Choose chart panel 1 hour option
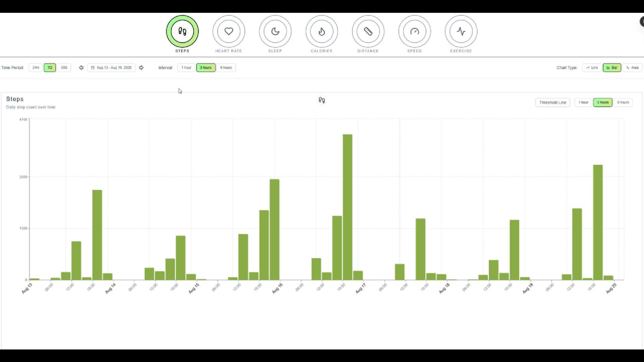The image size is (644, 362). pyautogui.click(x=583, y=103)
